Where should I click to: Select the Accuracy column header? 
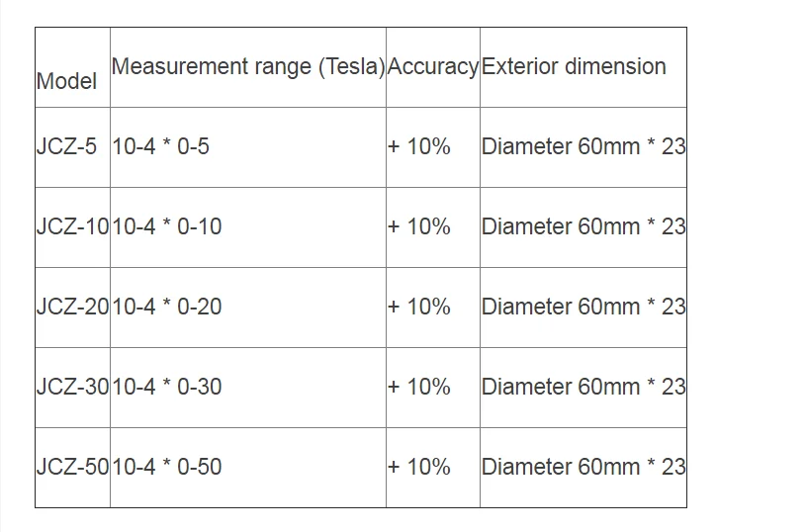pos(433,67)
